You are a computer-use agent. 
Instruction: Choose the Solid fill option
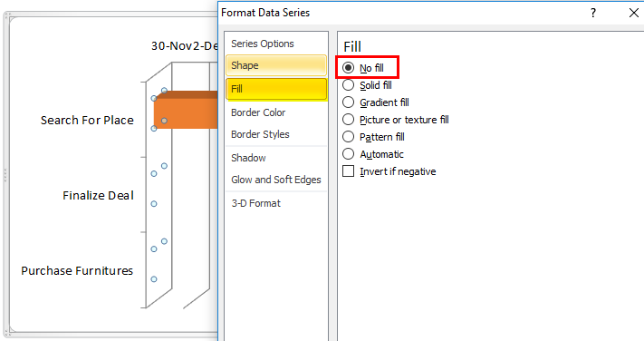[349, 85]
